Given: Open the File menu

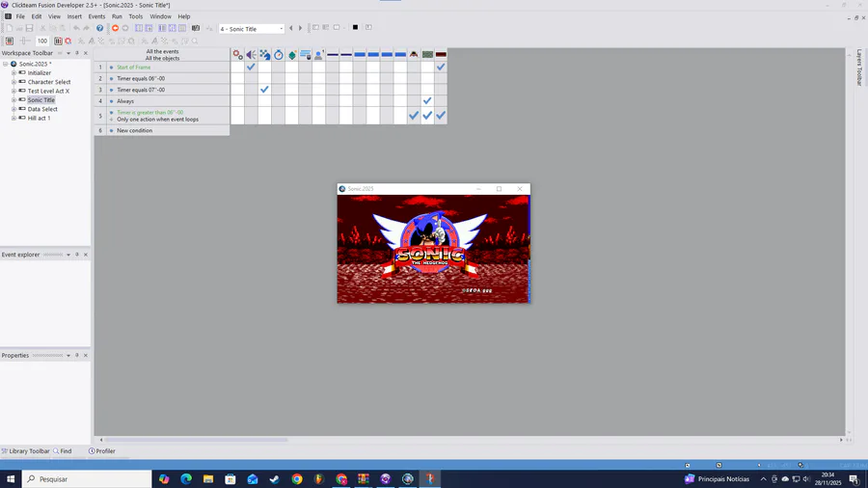Looking at the screenshot, I should pos(20,16).
